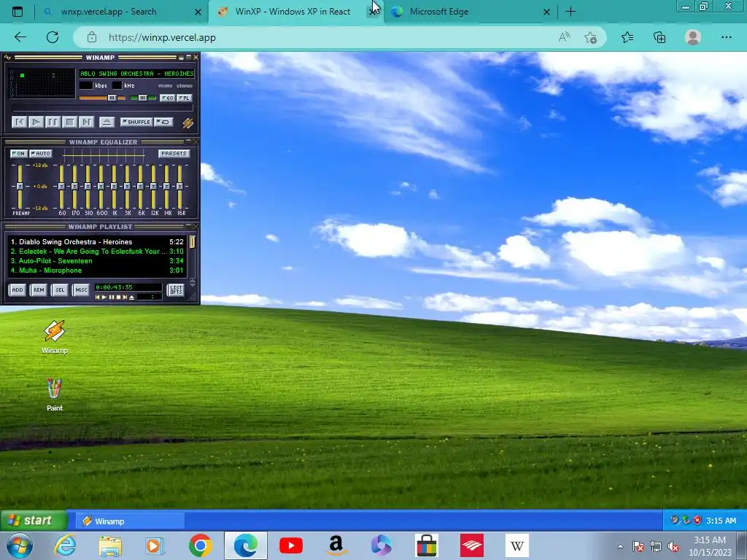Open Edge settings and more menu

point(726,38)
